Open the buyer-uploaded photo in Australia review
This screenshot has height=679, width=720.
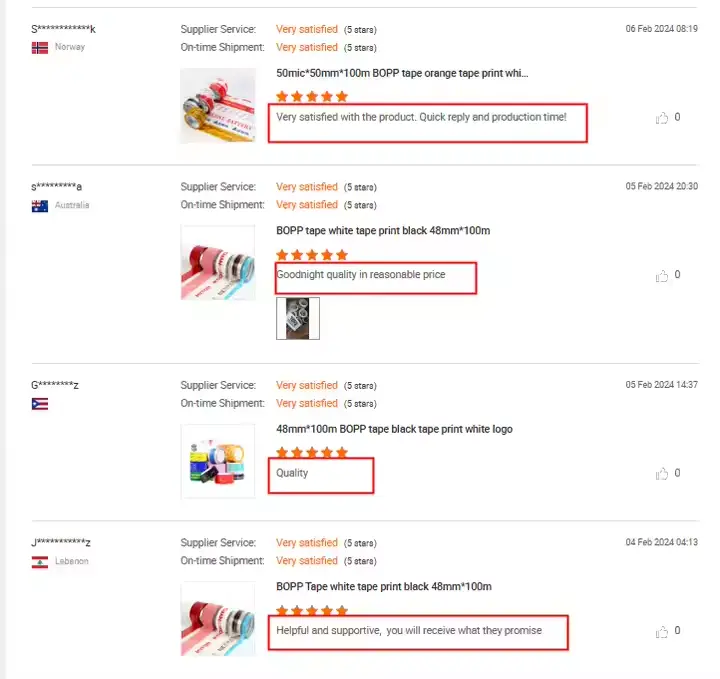(298, 318)
